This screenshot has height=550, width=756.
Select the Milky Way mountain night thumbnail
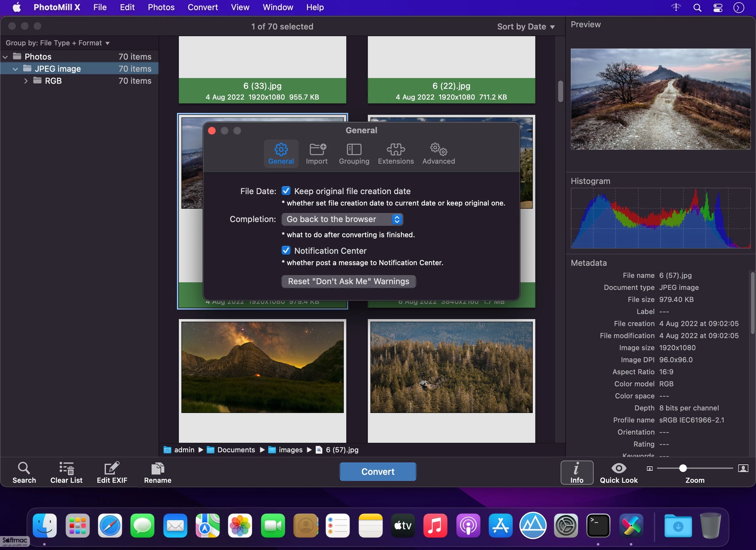point(262,367)
